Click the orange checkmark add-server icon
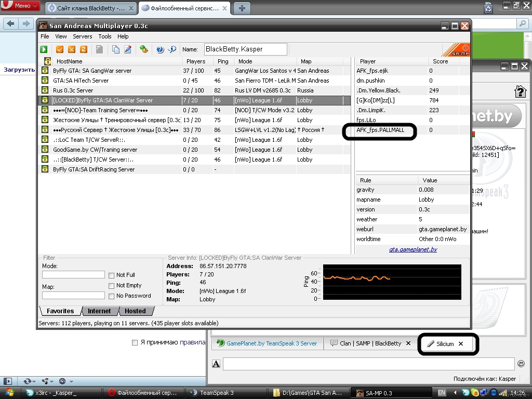Screen dimensions: 532x399 pos(60,49)
